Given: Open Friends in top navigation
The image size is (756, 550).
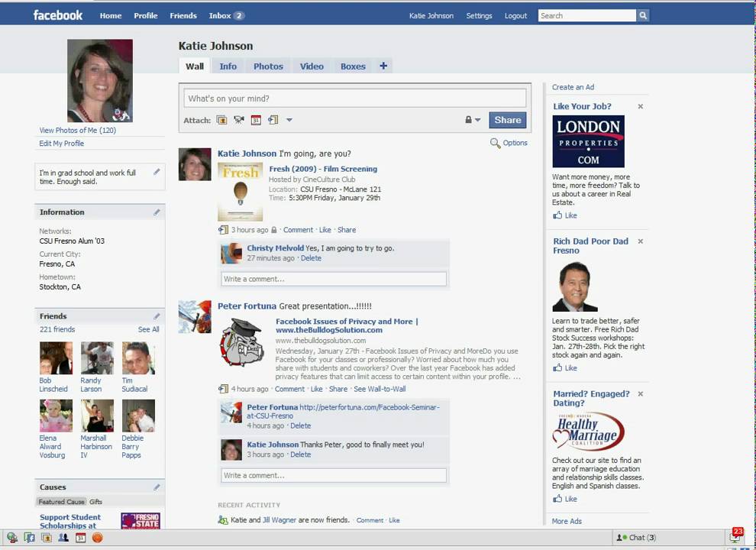Looking at the screenshot, I should [x=183, y=15].
